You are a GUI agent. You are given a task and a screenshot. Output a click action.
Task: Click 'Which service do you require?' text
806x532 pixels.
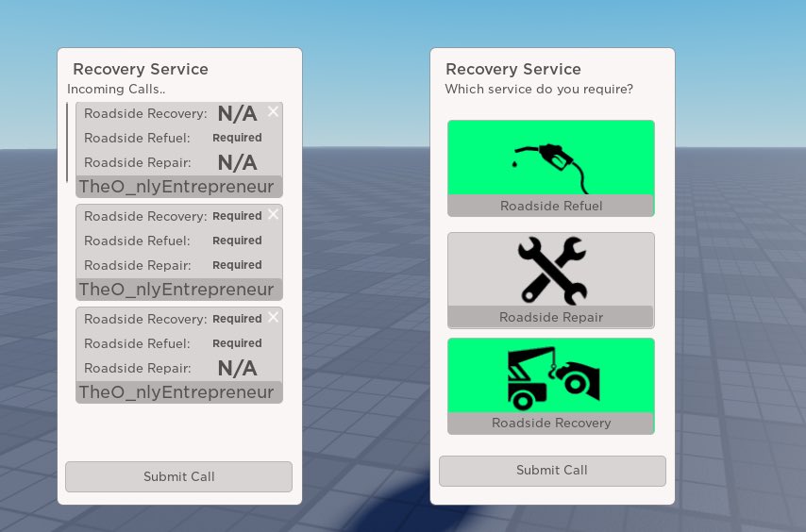pyautogui.click(x=539, y=90)
